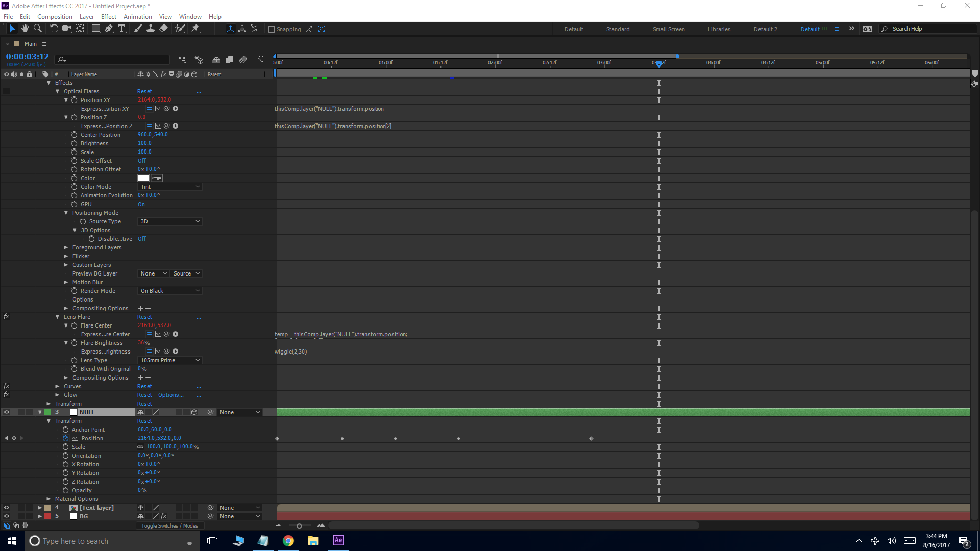Switch to Standard workspace

[x=618, y=29]
